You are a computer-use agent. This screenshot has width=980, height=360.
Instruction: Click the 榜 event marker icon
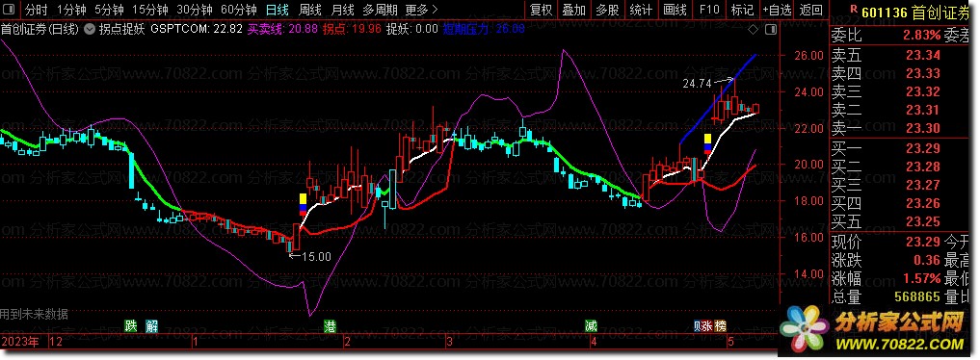(721, 325)
